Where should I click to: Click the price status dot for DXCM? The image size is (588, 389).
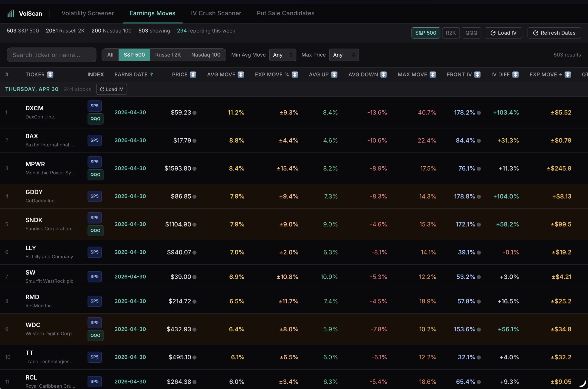(194, 113)
